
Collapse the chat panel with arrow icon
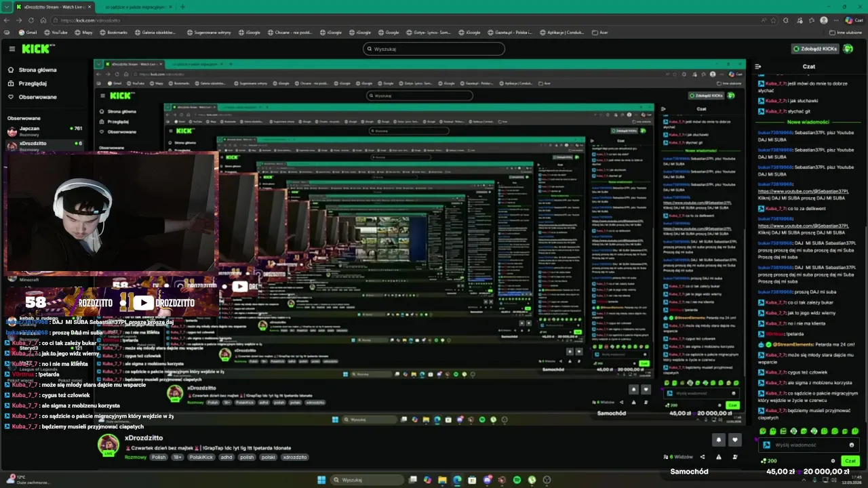pos(758,66)
